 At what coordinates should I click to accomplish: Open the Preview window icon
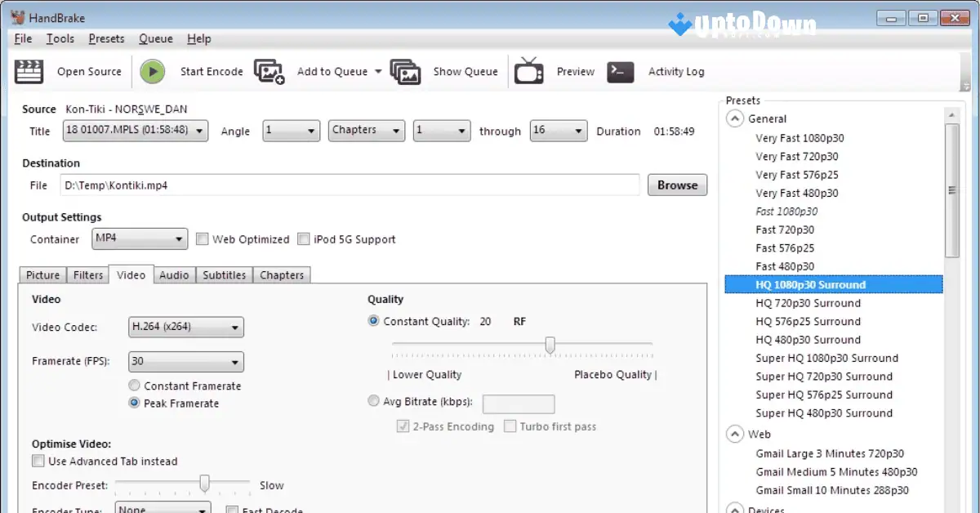tap(529, 71)
